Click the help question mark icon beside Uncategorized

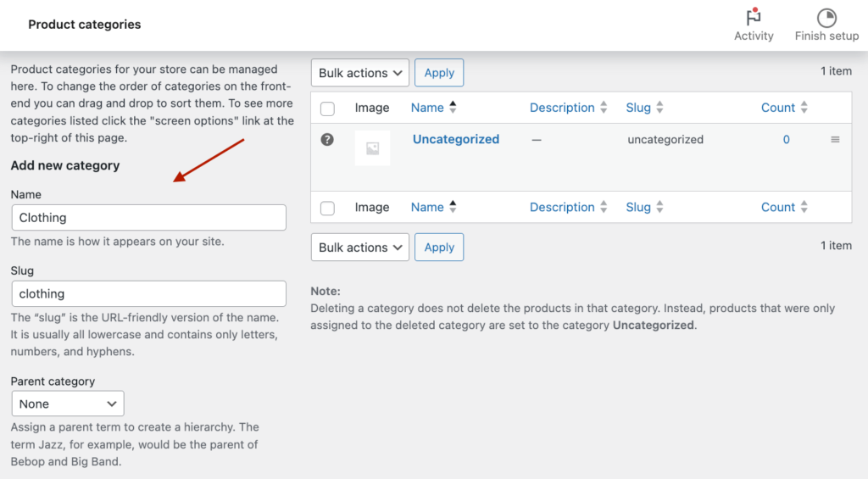(x=327, y=140)
